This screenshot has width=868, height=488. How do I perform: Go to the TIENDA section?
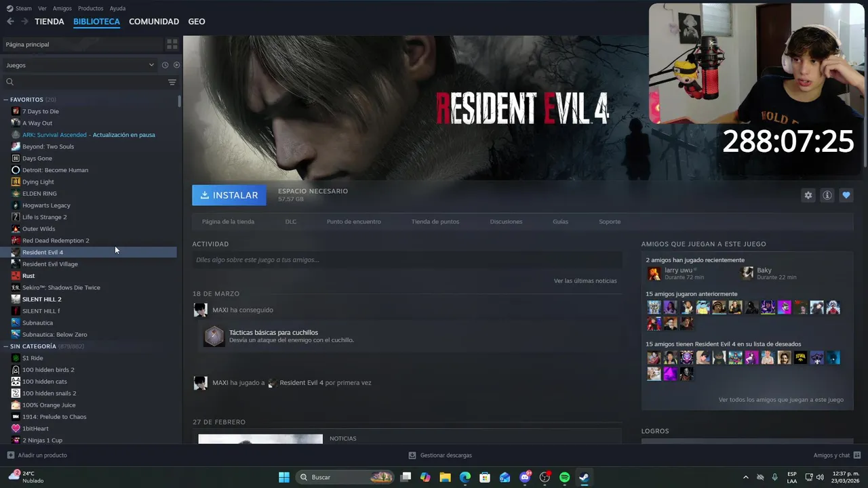point(50,22)
